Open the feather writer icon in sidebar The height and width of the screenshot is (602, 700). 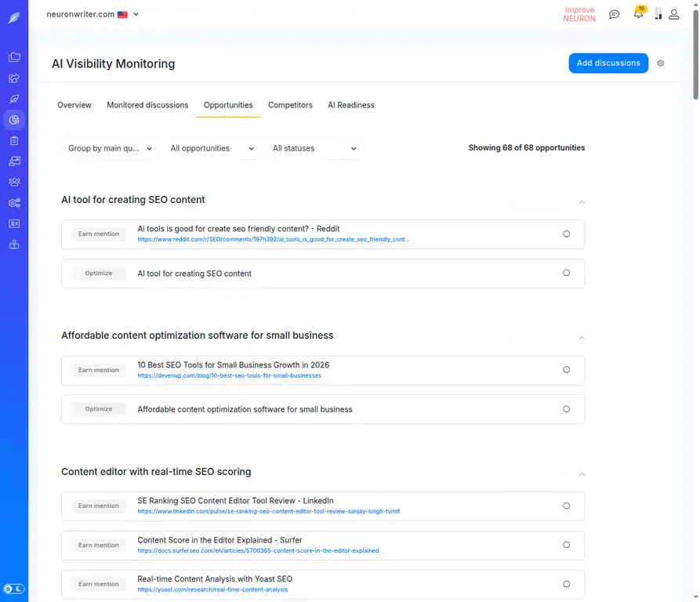tap(14, 99)
